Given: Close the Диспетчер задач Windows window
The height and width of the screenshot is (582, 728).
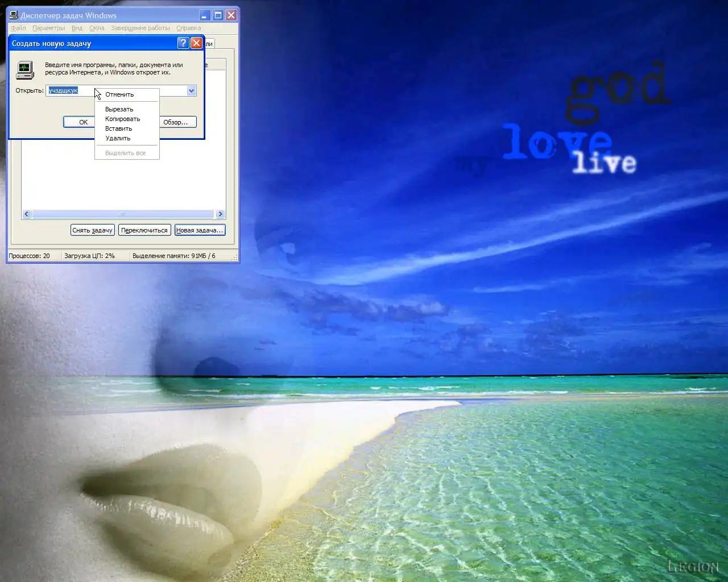Looking at the screenshot, I should coord(231,15).
